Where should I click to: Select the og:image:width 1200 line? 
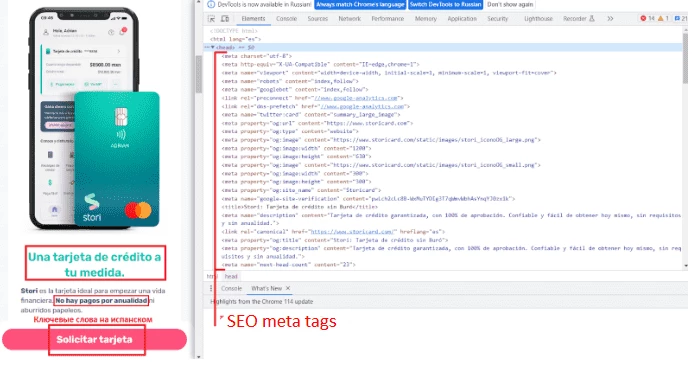pyautogui.click(x=296, y=148)
